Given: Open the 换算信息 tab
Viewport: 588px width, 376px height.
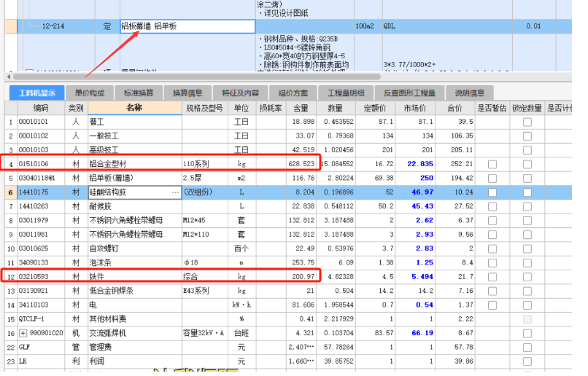Looking at the screenshot, I should click(x=187, y=93).
